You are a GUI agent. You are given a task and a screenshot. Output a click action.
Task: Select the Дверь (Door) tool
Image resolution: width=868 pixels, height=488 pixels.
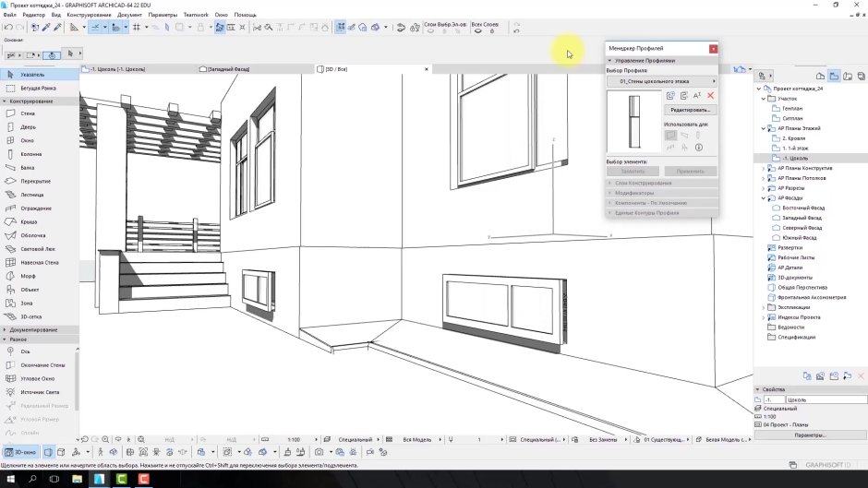(x=28, y=126)
